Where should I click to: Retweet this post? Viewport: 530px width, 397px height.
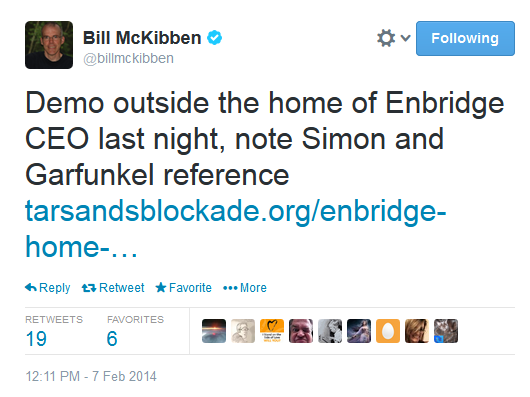point(113,288)
